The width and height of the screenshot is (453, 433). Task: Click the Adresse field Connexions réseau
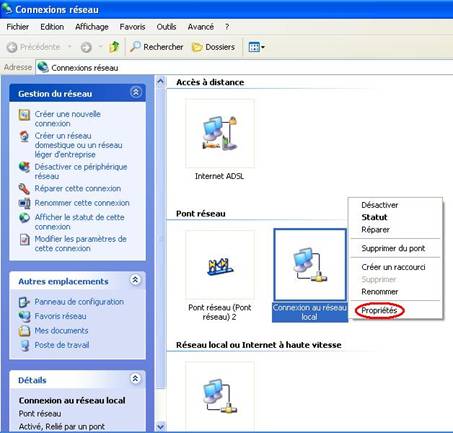coord(243,68)
